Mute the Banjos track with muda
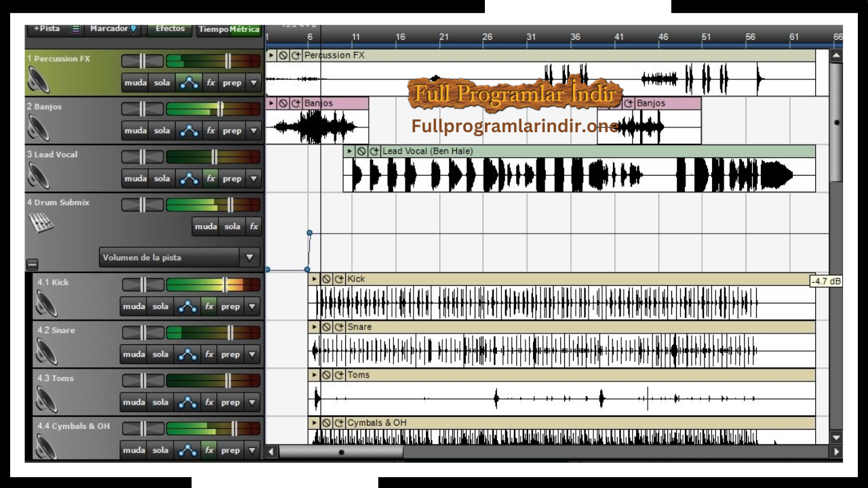 (x=136, y=130)
